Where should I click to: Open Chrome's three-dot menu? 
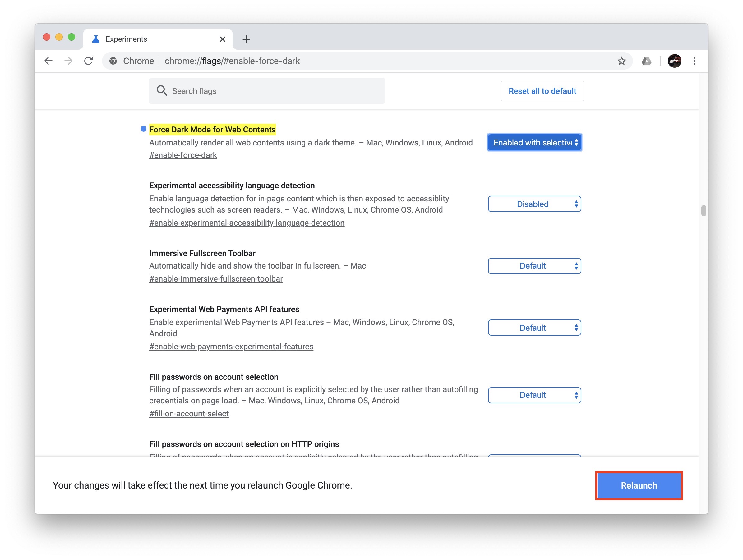(694, 61)
